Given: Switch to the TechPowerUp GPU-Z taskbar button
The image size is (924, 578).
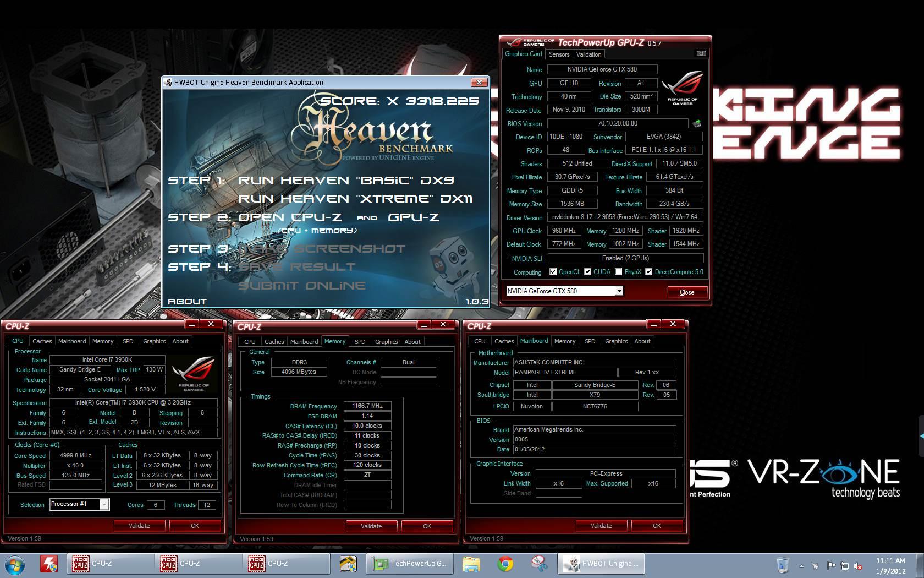Looking at the screenshot, I should pyautogui.click(x=410, y=564).
